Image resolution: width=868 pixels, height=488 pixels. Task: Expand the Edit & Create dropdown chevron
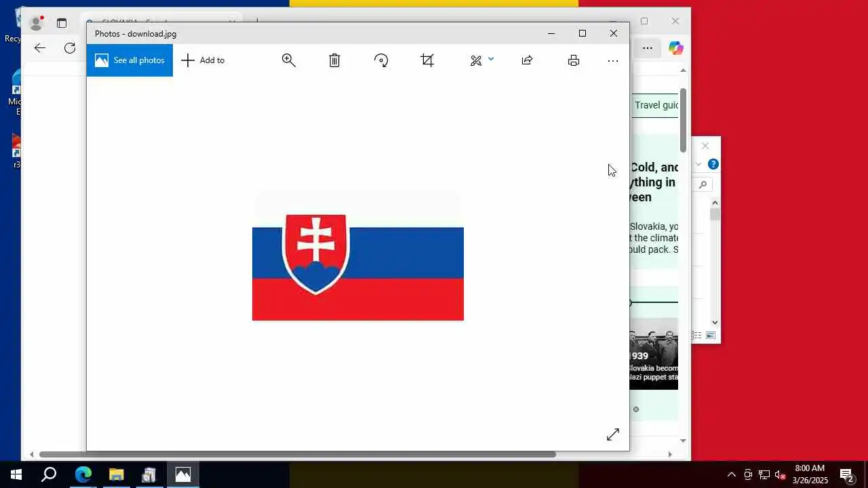point(491,59)
